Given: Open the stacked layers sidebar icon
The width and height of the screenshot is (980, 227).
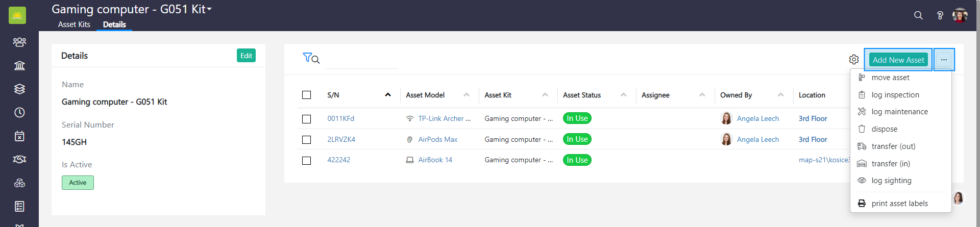Looking at the screenshot, I should coord(19,89).
